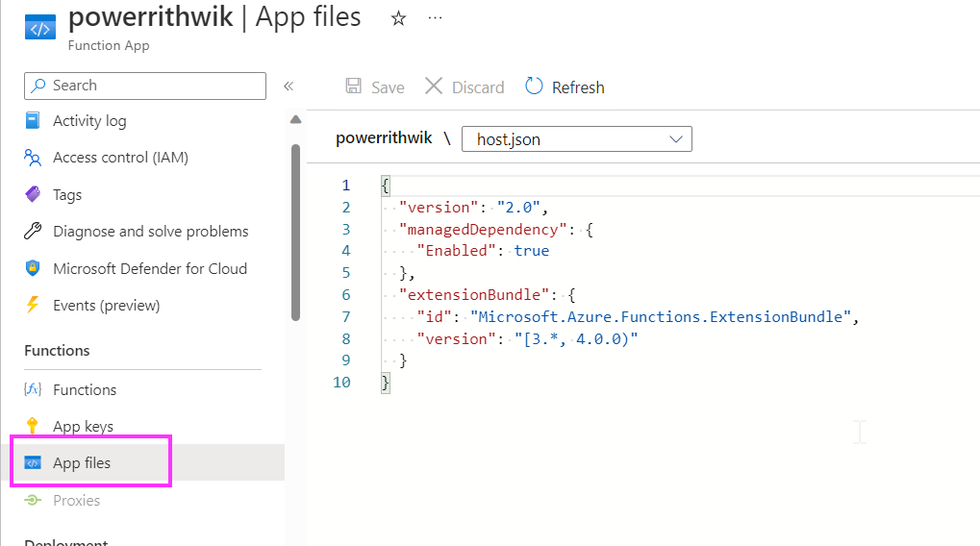This screenshot has height=546, width=980.
Task: Click the Defender shield icon
Action: point(33,268)
